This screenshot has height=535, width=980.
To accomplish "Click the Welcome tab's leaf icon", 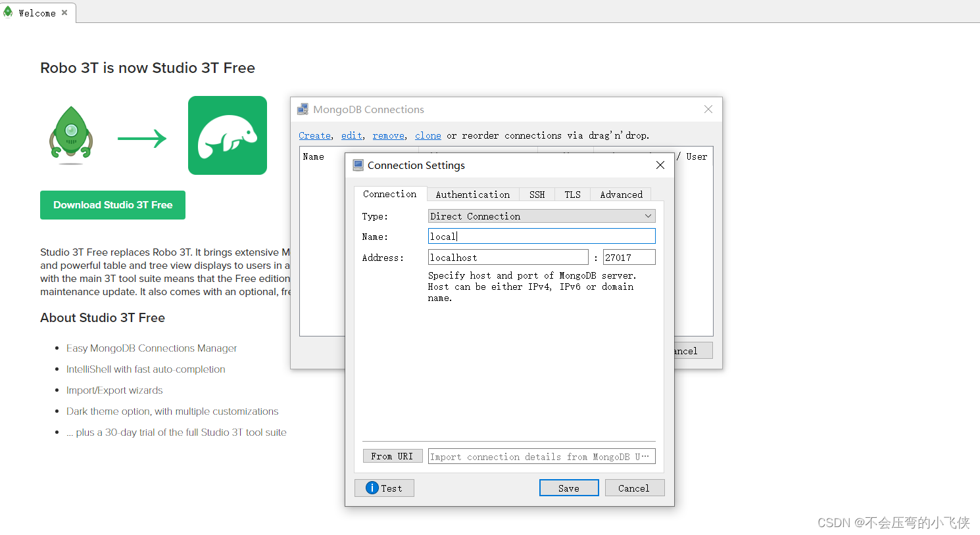I will [x=8, y=12].
